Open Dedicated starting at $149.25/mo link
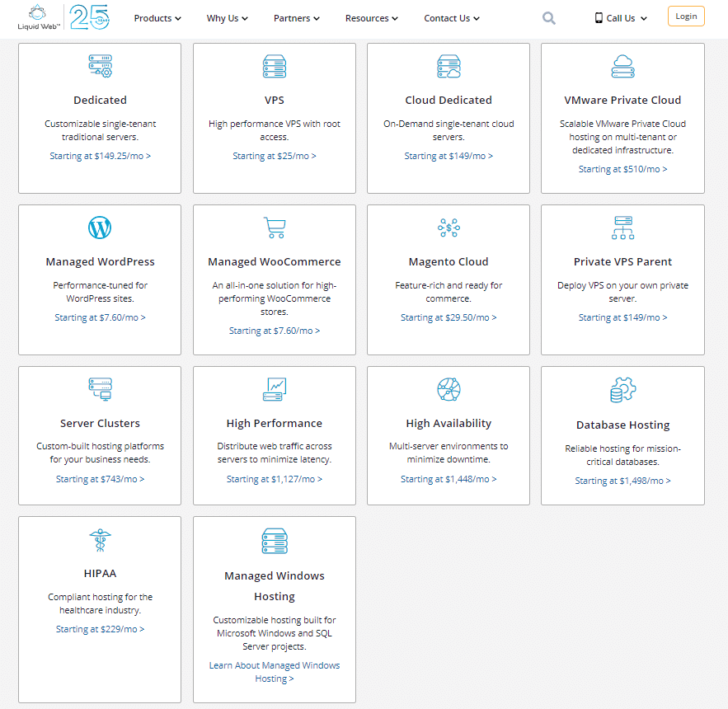The image size is (728, 709). pyautogui.click(x=100, y=156)
